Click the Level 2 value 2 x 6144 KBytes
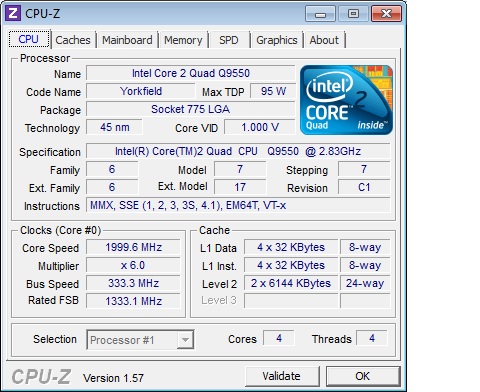Screen dimensions: 480x392 point(291,283)
